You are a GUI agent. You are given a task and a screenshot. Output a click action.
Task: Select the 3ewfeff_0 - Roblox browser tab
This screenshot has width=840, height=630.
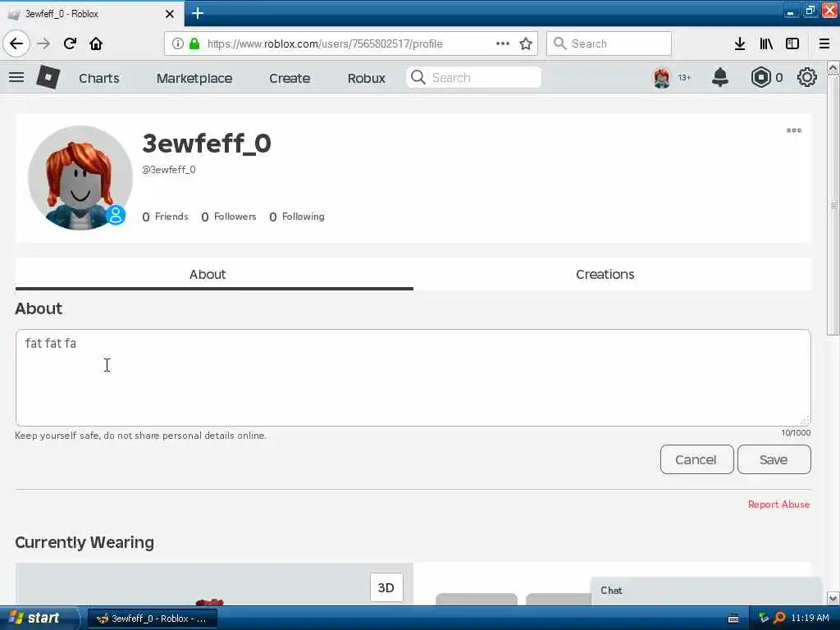tap(91, 14)
